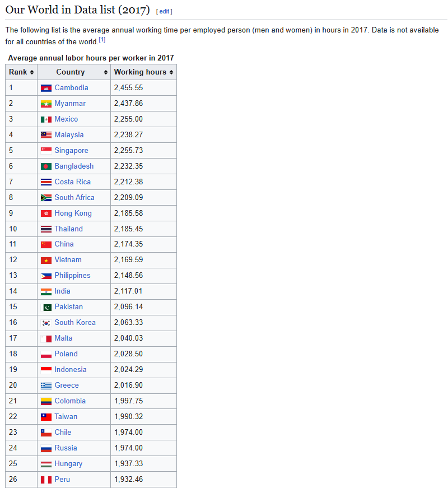Select the value 2,016.90
Screen dimensions: 448x488
(128, 385)
